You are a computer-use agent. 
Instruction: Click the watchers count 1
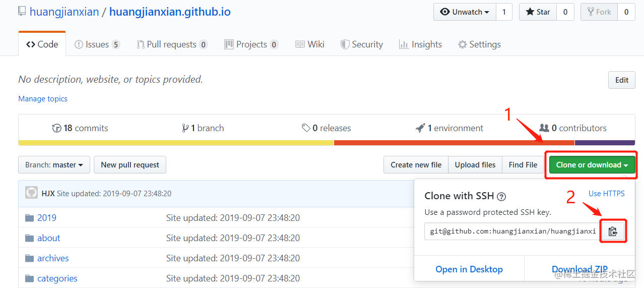[504, 12]
